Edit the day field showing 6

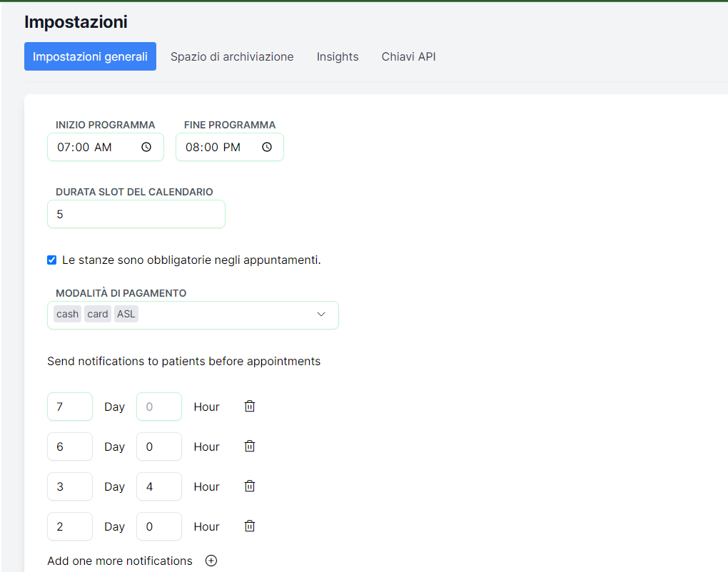(70, 446)
